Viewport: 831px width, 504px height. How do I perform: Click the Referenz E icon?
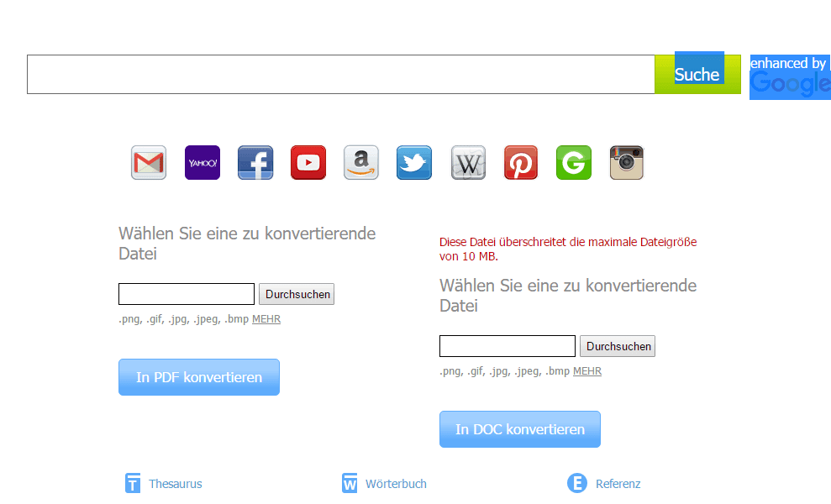click(x=577, y=483)
